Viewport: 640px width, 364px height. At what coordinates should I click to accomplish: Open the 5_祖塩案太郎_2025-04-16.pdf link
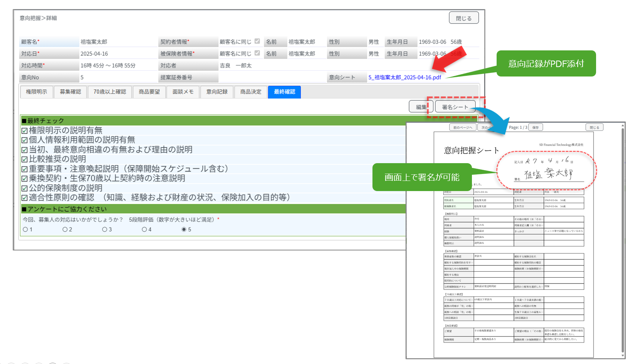(405, 77)
